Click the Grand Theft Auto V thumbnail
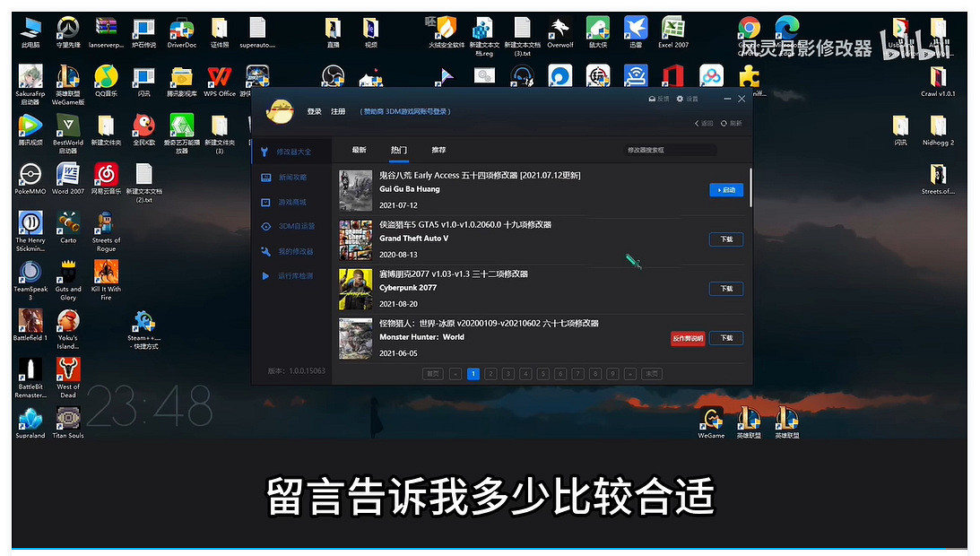Viewport: 980px width, 556px height. pos(355,239)
